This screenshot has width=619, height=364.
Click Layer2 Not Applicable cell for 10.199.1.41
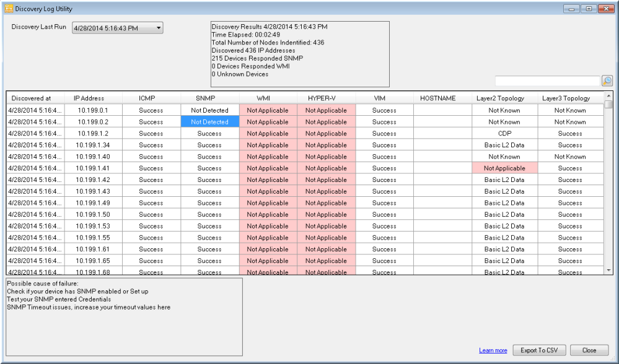point(504,168)
